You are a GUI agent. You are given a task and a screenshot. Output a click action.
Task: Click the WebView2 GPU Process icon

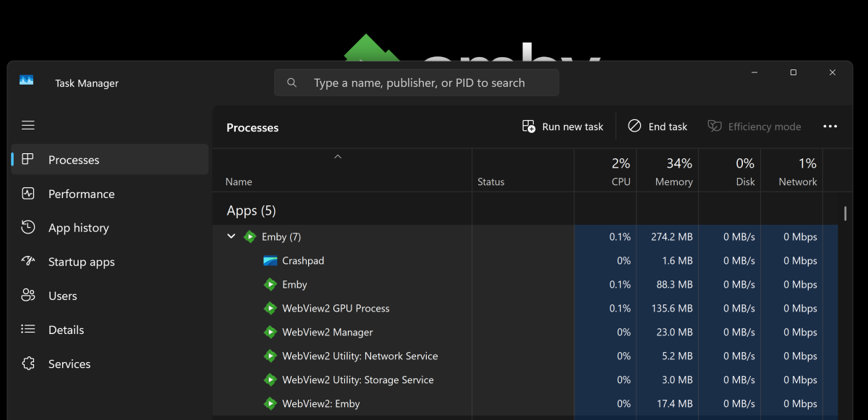[270, 309]
